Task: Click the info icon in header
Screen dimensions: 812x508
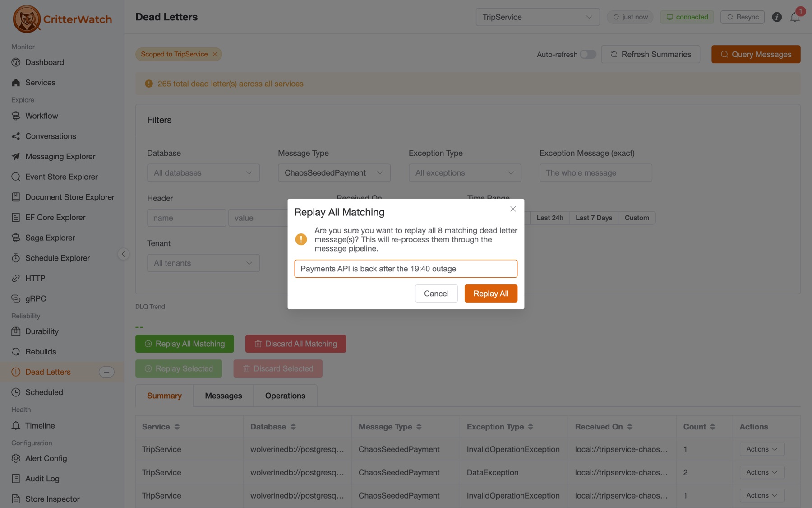Action: pyautogui.click(x=777, y=17)
